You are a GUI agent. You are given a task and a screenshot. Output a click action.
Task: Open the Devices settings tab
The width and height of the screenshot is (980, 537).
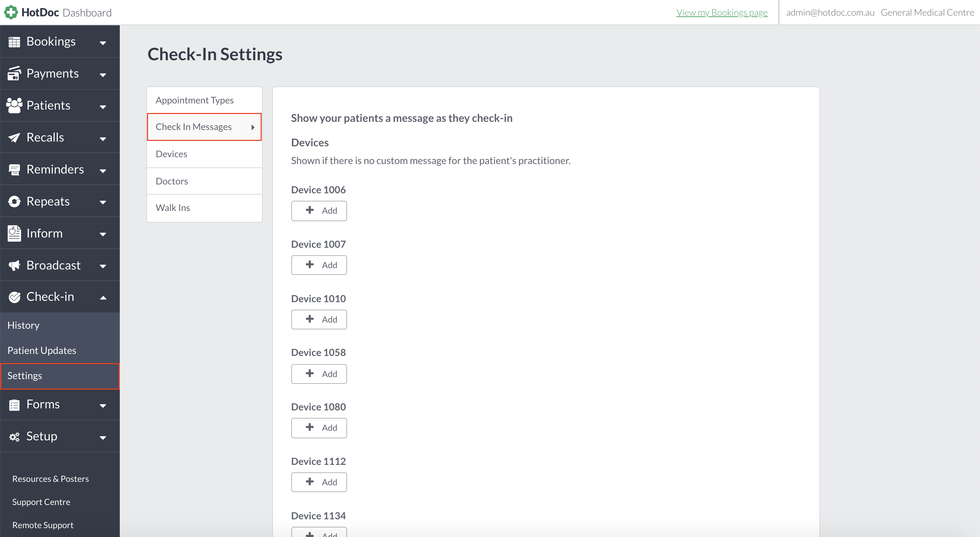[x=204, y=154]
